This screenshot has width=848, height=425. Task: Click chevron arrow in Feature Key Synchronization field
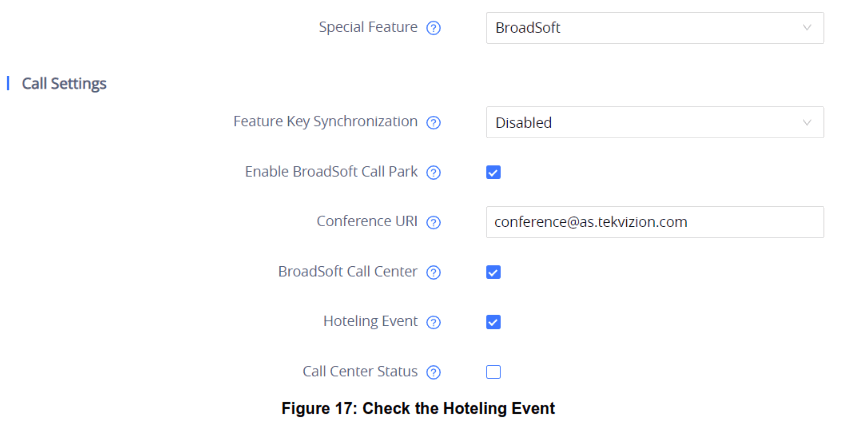coord(807,122)
